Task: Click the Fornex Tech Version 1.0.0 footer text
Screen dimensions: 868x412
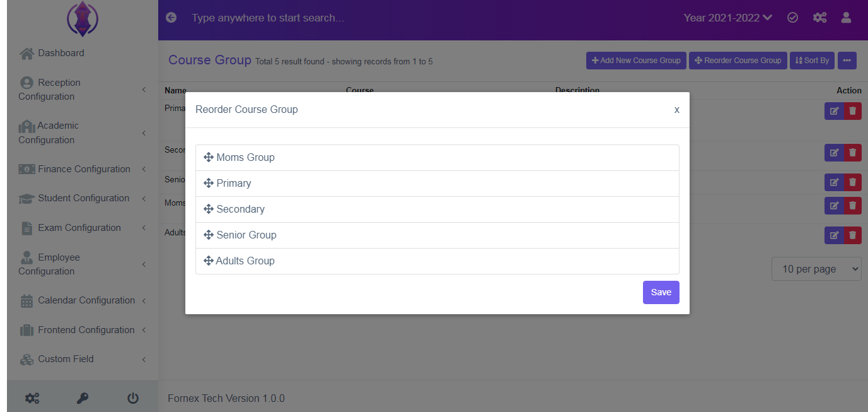Action: pyautogui.click(x=226, y=398)
